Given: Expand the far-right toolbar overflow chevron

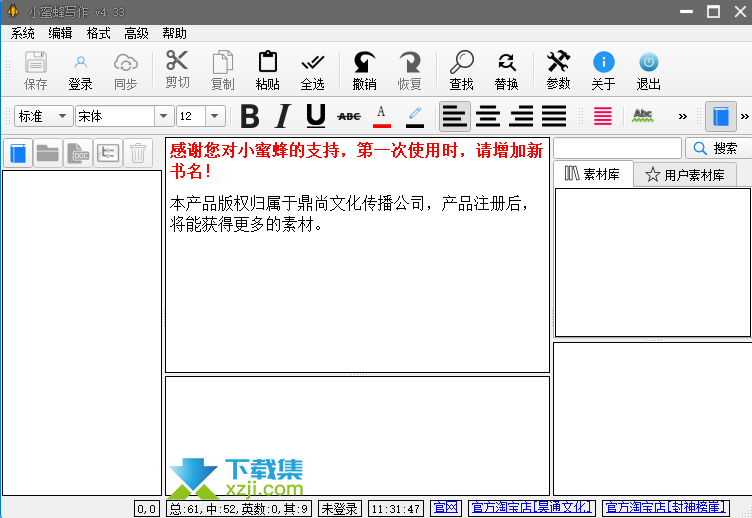Looking at the screenshot, I should [x=745, y=116].
